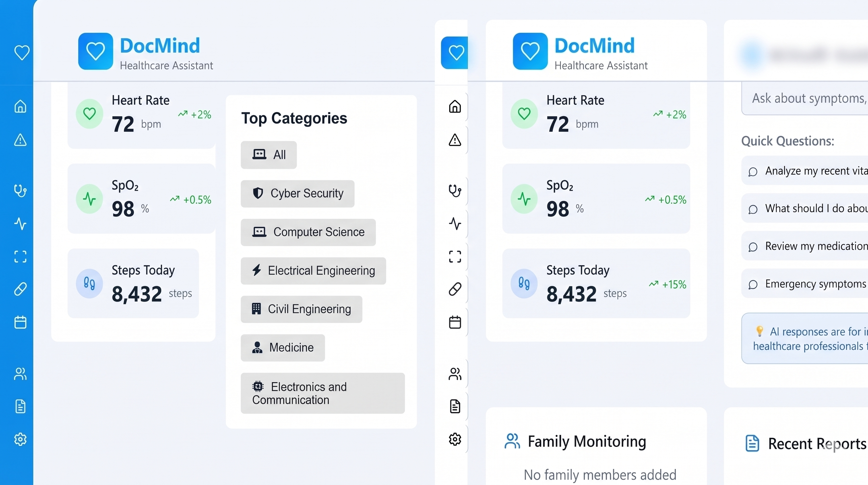Open the alert triangle in the blue sidebar
Screen dimensions: 868x485
pyautogui.click(x=21, y=139)
